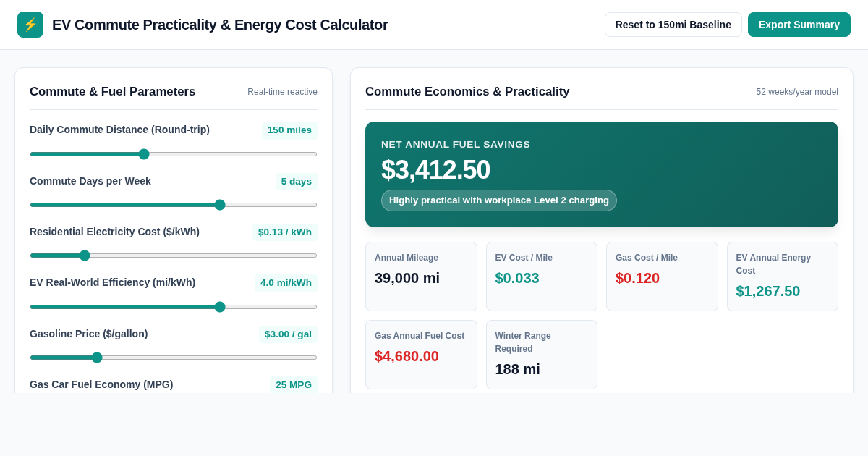Click the $3.00 / gal value badge
868x456 pixels.
coord(288,334)
